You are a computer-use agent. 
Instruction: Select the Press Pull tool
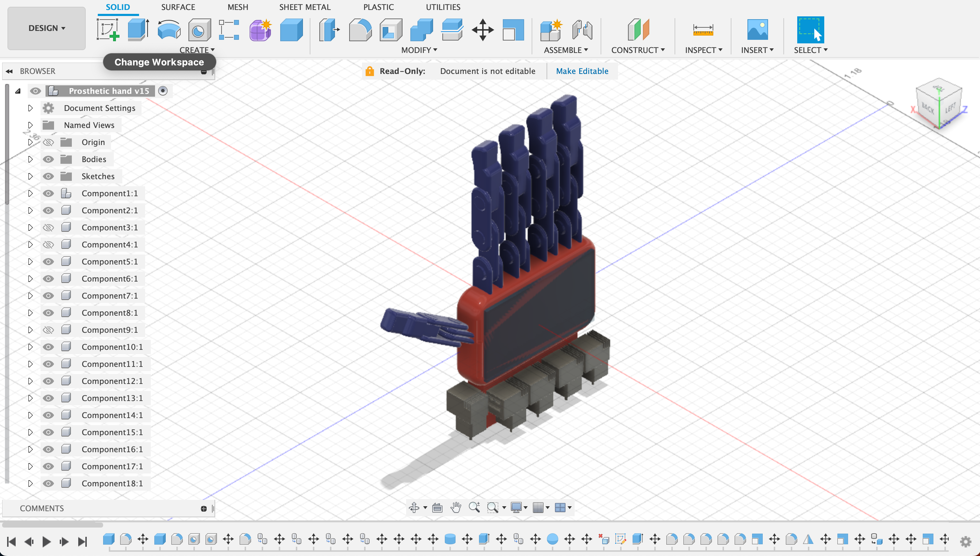pos(329,30)
